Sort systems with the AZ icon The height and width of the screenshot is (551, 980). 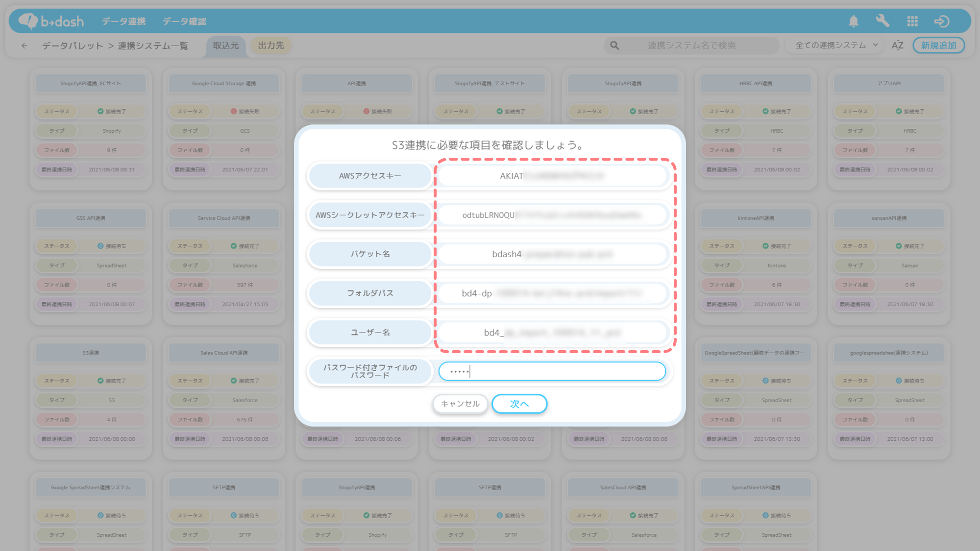(897, 46)
